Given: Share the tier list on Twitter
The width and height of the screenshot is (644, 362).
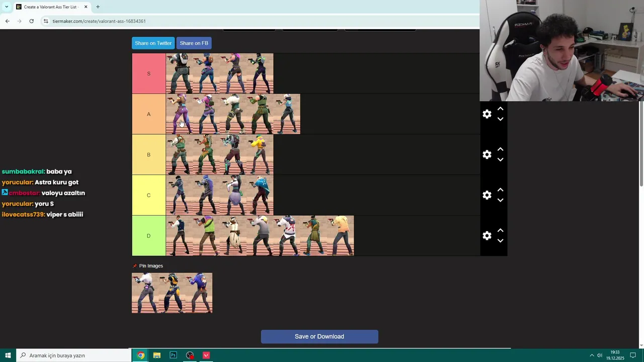Looking at the screenshot, I should [153, 43].
